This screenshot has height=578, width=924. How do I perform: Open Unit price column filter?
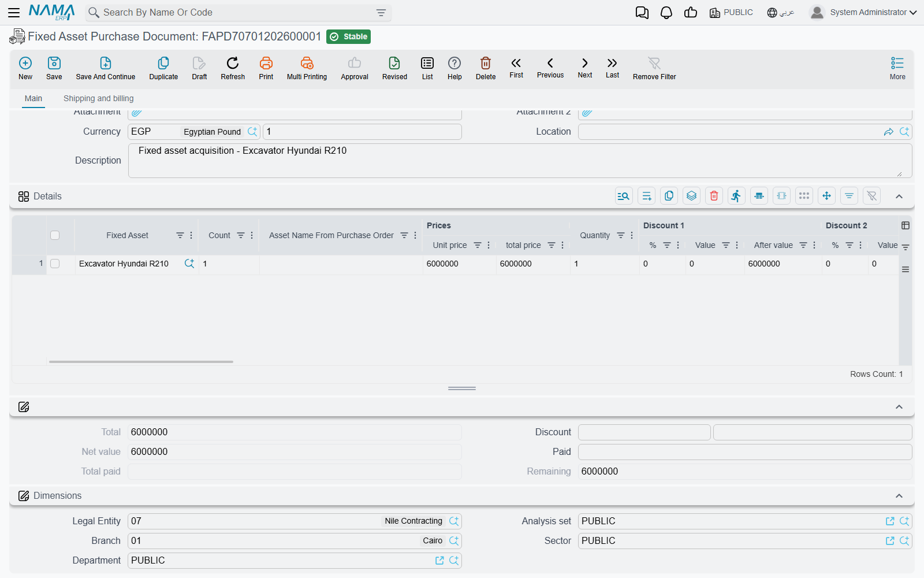click(x=478, y=245)
